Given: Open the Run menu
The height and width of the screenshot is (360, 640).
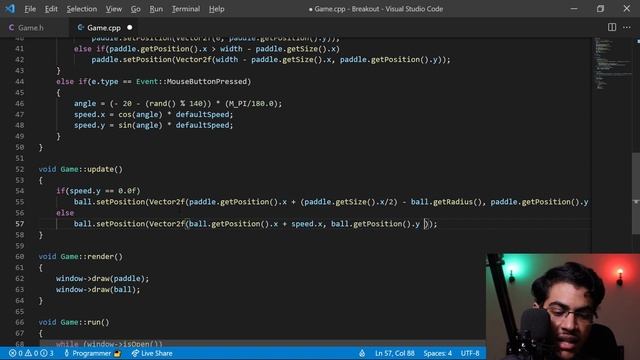Looking at the screenshot, I should pyautogui.click(x=156, y=9).
